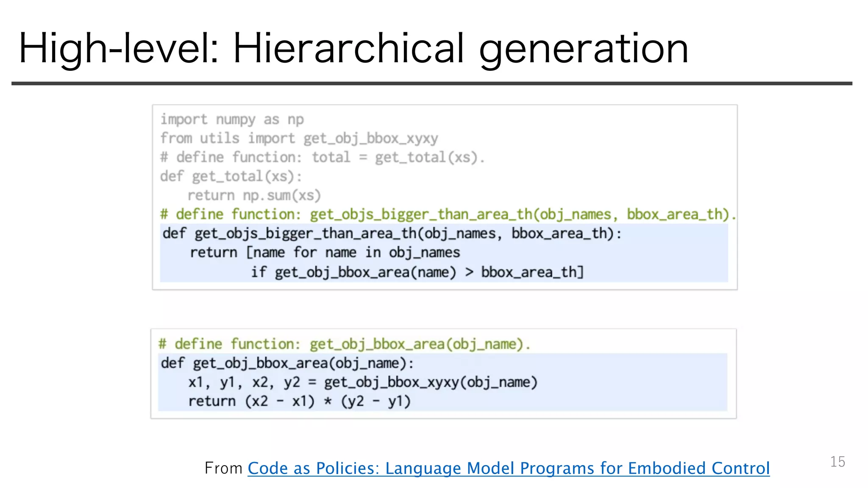Click the line 'def get_obj_bbox_area(obj_name):'

(x=287, y=363)
